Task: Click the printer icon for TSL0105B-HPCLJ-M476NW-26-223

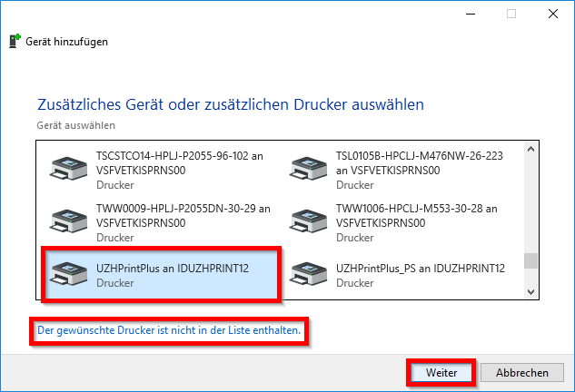Action: click(x=309, y=169)
